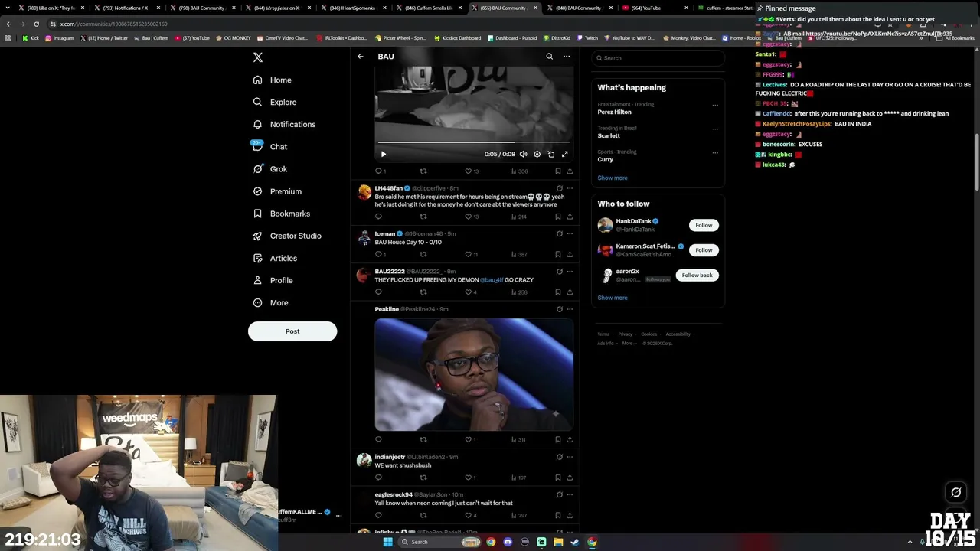Open more options on LH448fan post
This screenshot has height=551, width=980.
point(569,188)
